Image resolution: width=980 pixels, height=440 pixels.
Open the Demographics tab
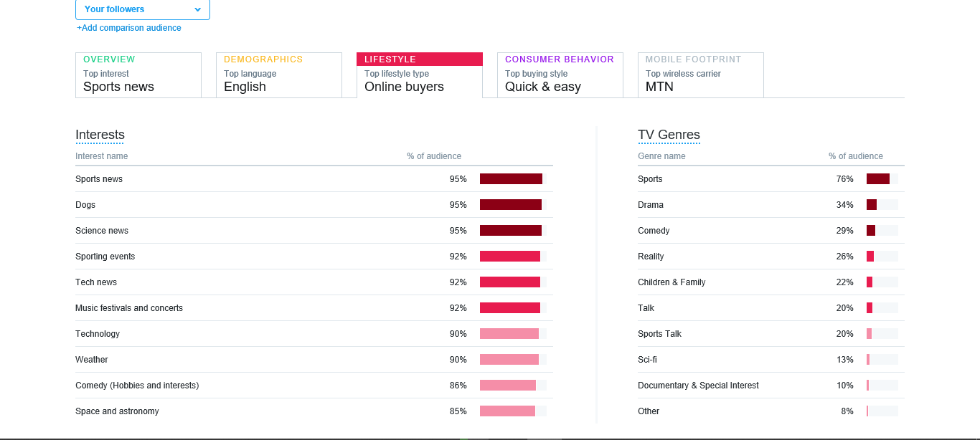278,75
